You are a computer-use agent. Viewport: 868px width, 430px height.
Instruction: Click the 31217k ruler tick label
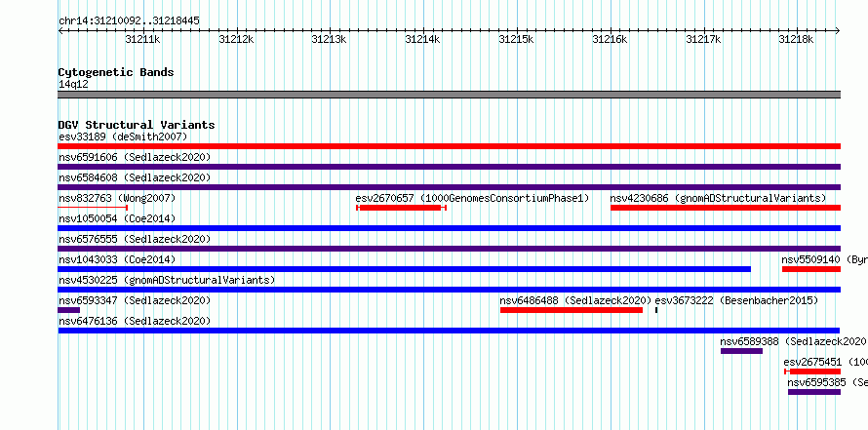703,39
